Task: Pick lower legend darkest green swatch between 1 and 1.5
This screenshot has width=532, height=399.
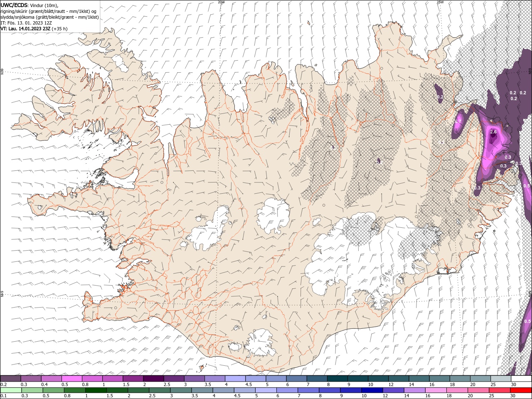Action: tap(96, 390)
